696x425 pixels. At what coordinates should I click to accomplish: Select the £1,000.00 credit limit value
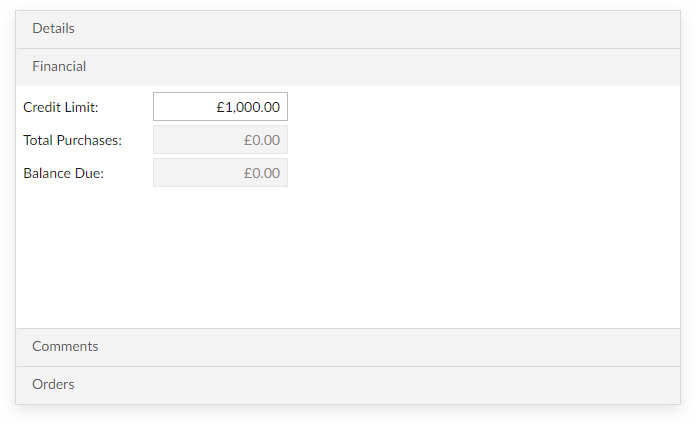(248, 107)
